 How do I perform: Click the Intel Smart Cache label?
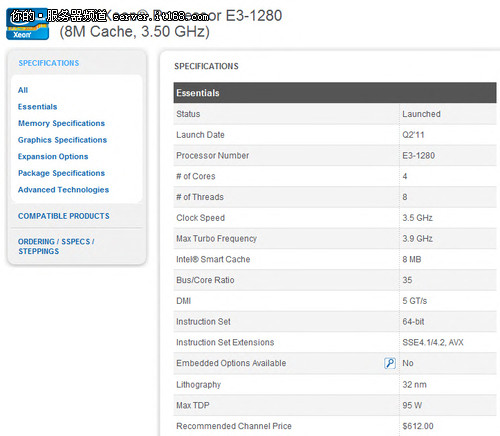213,259
